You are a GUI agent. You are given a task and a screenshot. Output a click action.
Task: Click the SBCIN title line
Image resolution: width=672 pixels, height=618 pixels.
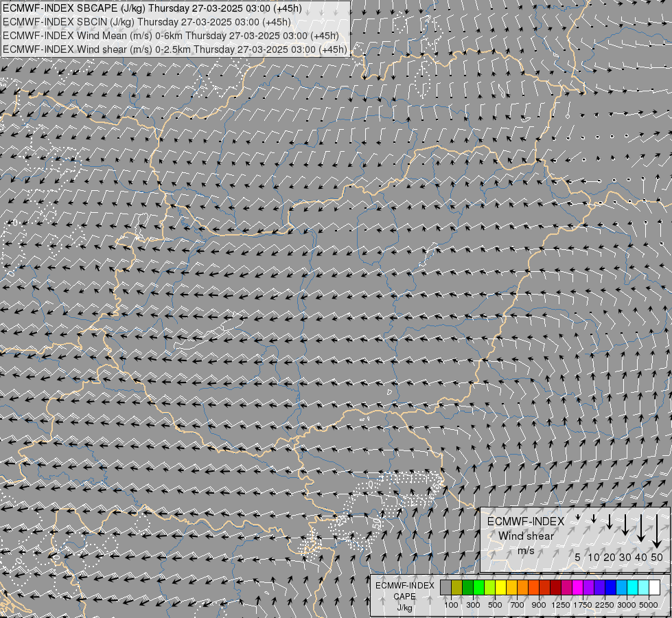pyautogui.click(x=147, y=22)
